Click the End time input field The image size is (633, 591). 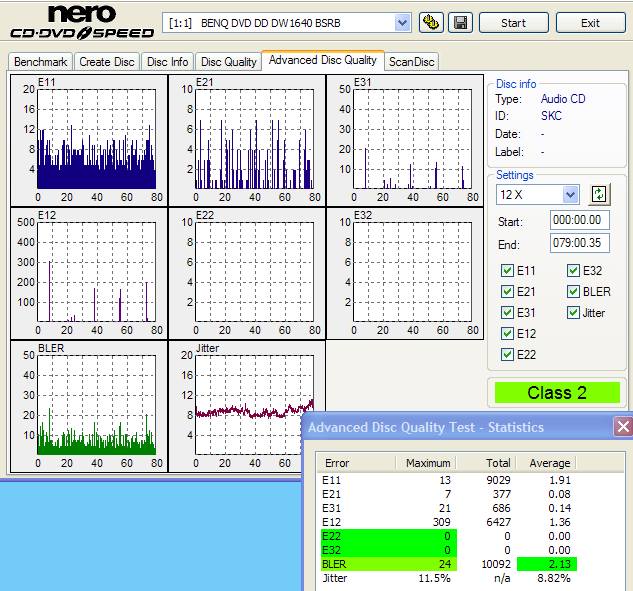click(579, 244)
